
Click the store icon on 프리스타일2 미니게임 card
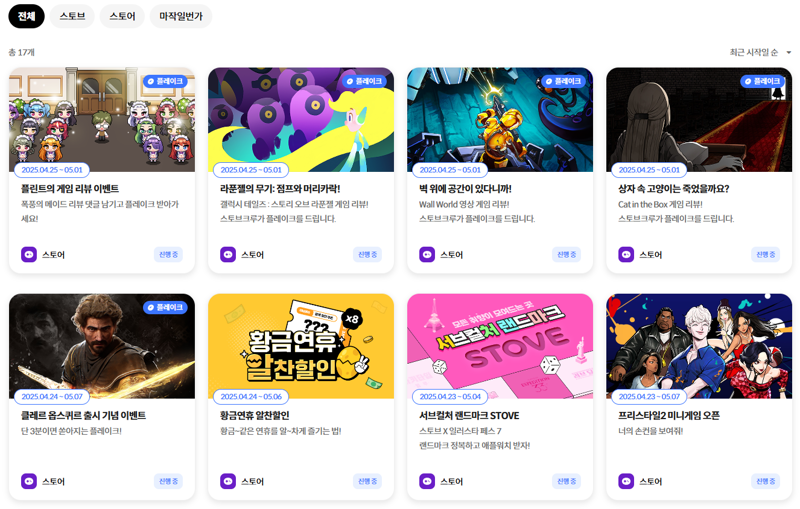pyautogui.click(x=626, y=481)
